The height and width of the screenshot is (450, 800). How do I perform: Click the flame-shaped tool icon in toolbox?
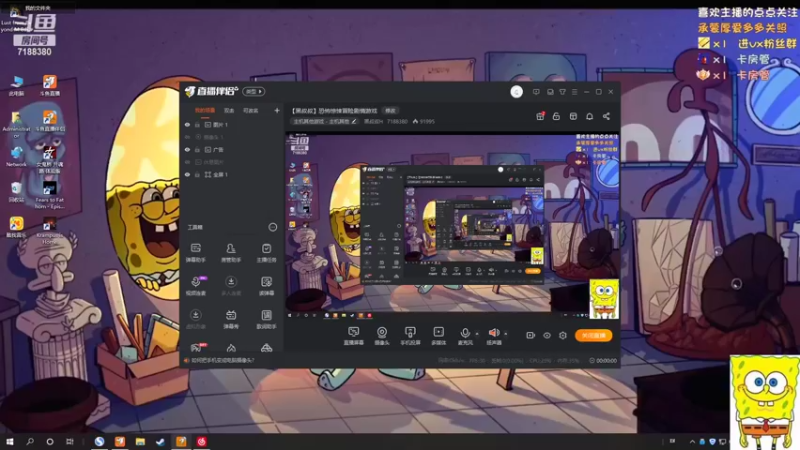[x=231, y=348]
